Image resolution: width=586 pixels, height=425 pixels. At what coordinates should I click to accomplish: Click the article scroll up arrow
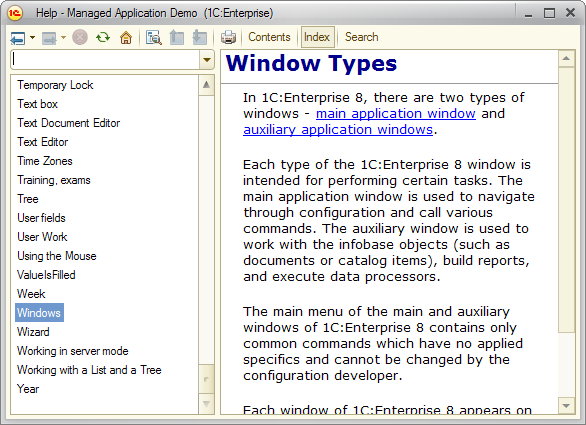566,58
